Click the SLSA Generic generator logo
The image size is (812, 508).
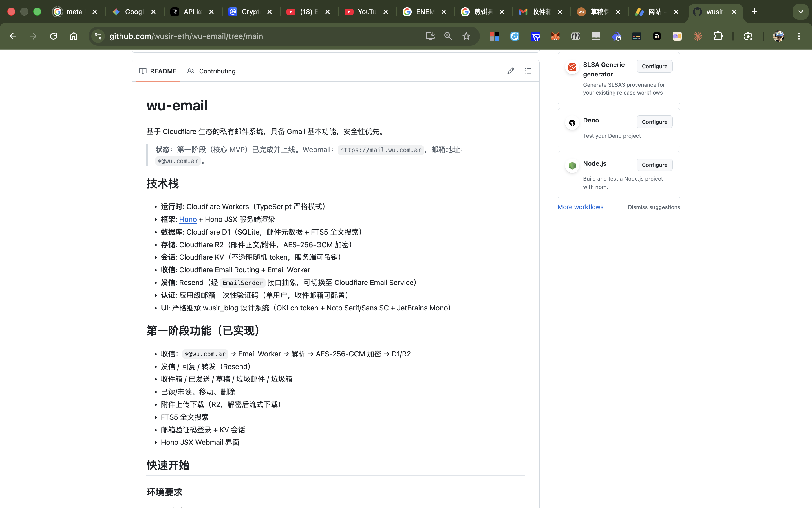pyautogui.click(x=572, y=67)
